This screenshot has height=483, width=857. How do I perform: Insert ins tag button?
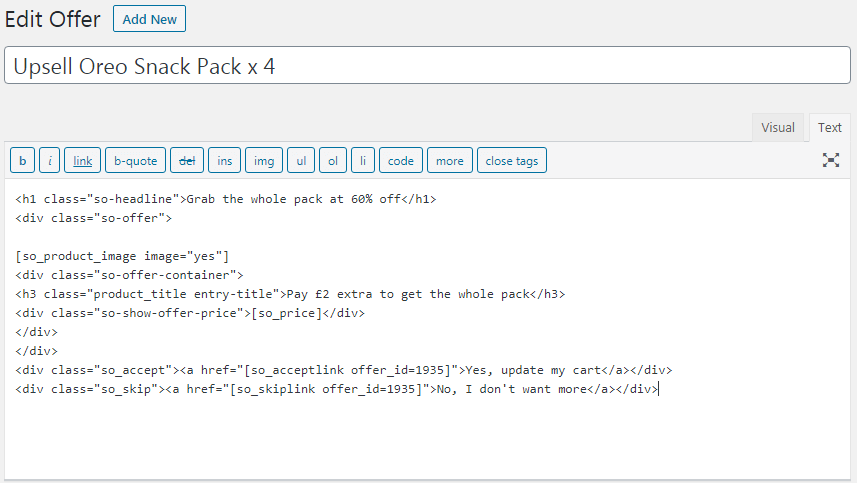tap(225, 161)
